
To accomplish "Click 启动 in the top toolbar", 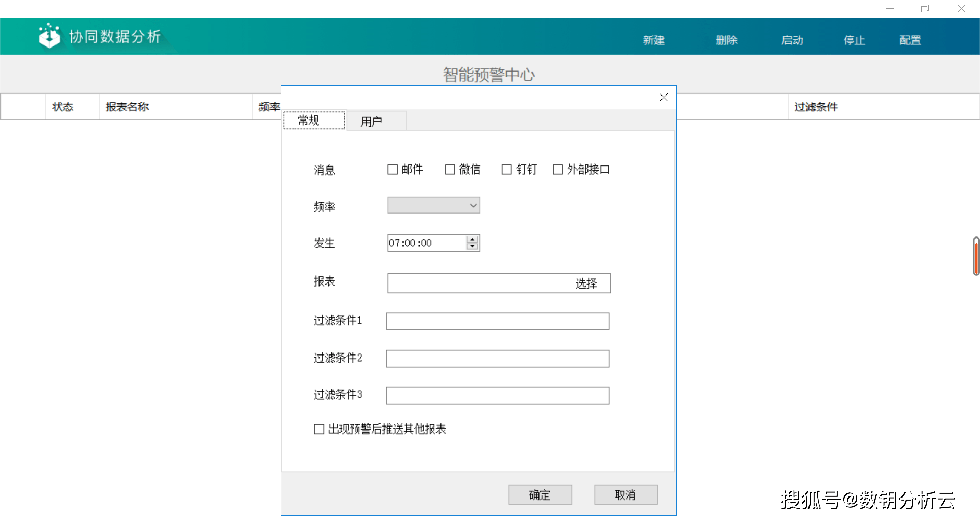I will click(792, 40).
